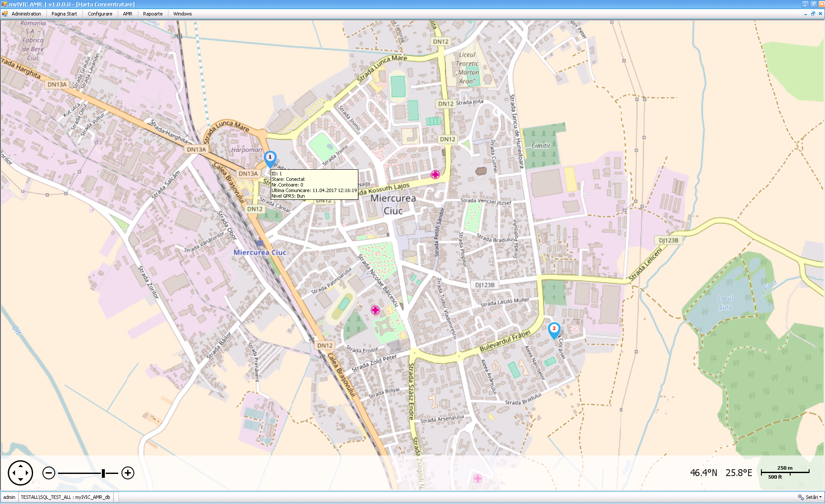Open the AMR menu

pyautogui.click(x=128, y=14)
